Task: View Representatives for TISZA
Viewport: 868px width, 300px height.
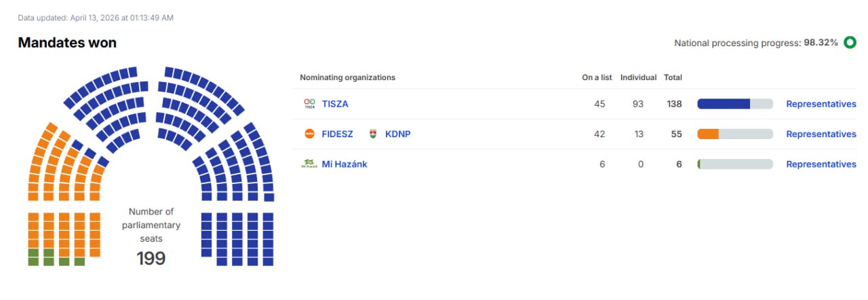Action: 821,104
